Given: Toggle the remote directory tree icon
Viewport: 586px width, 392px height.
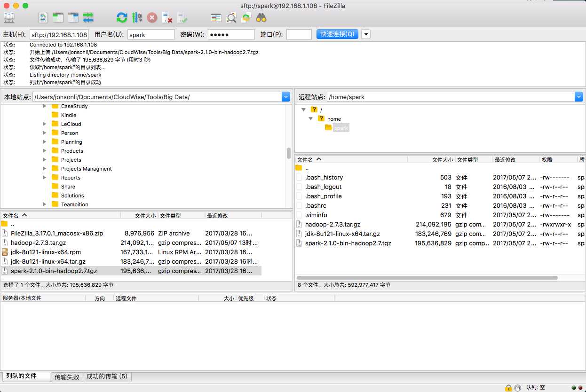Looking at the screenshot, I should tap(73, 18).
